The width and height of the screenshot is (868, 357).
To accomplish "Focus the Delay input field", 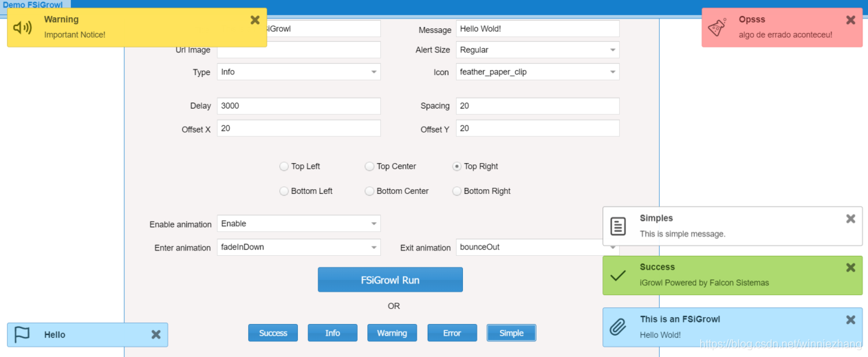I will tap(299, 106).
